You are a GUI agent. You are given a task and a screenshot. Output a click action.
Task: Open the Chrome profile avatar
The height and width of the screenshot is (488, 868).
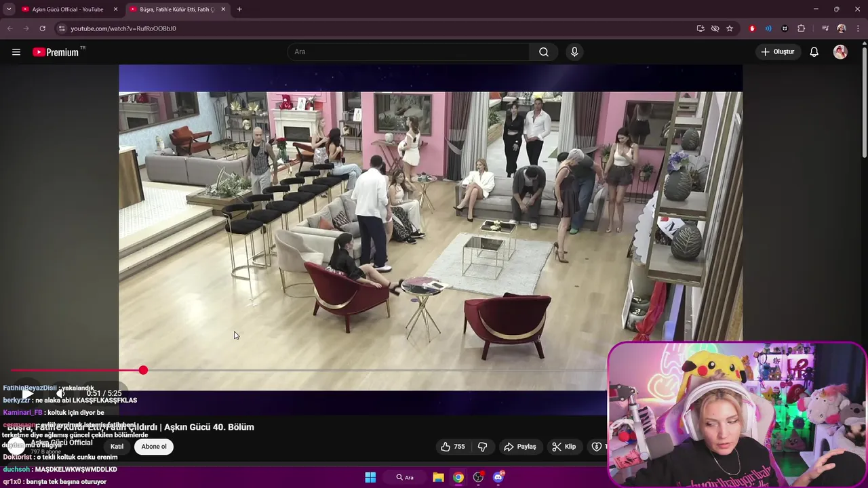point(842,28)
